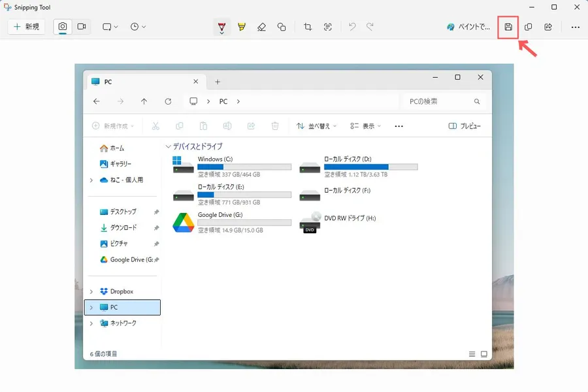Screen dimensions: 588x392
Task: Click the Text actions icon
Action: [328, 27]
